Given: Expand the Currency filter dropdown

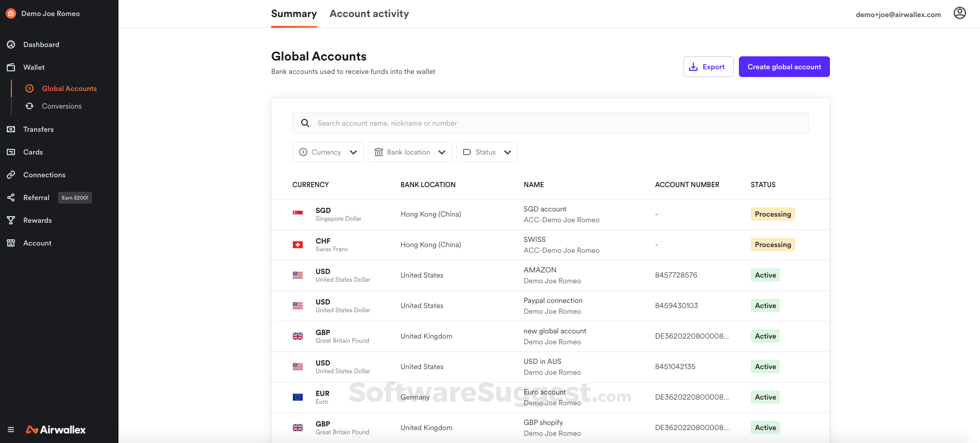Looking at the screenshot, I should tap(328, 152).
